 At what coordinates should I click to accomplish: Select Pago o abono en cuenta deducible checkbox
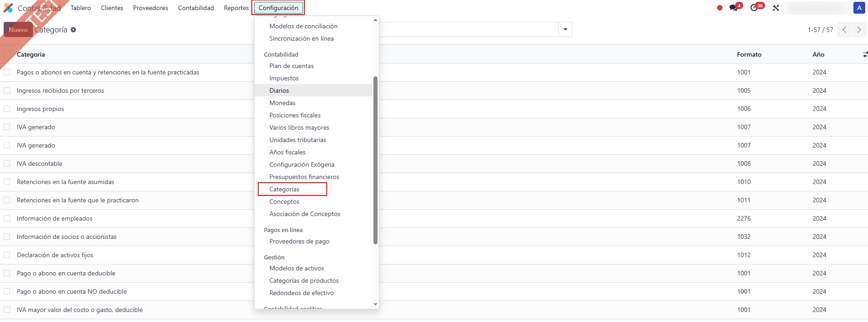tap(7, 273)
